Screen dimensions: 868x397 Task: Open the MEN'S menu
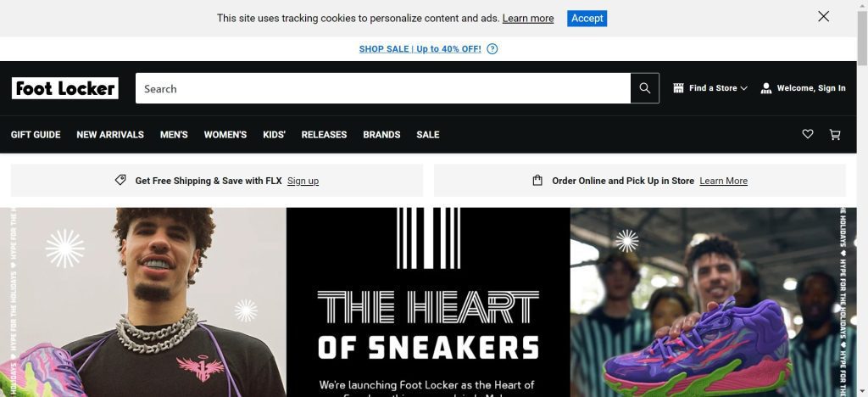coord(174,135)
